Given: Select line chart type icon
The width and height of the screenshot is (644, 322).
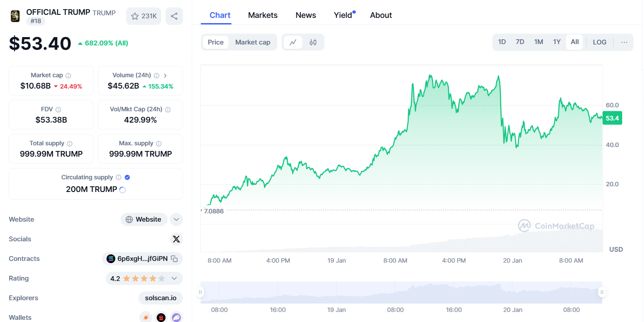Looking at the screenshot, I should [293, 42].
